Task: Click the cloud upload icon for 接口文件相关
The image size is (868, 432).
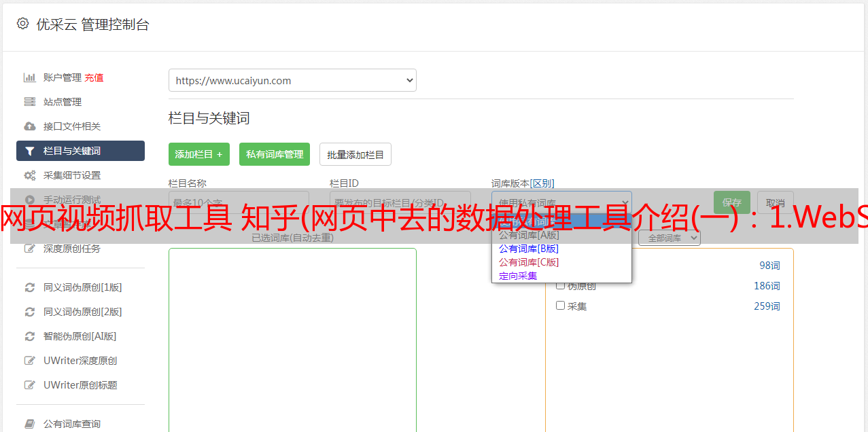Action: pyautogui.click(x=29, y=126)
